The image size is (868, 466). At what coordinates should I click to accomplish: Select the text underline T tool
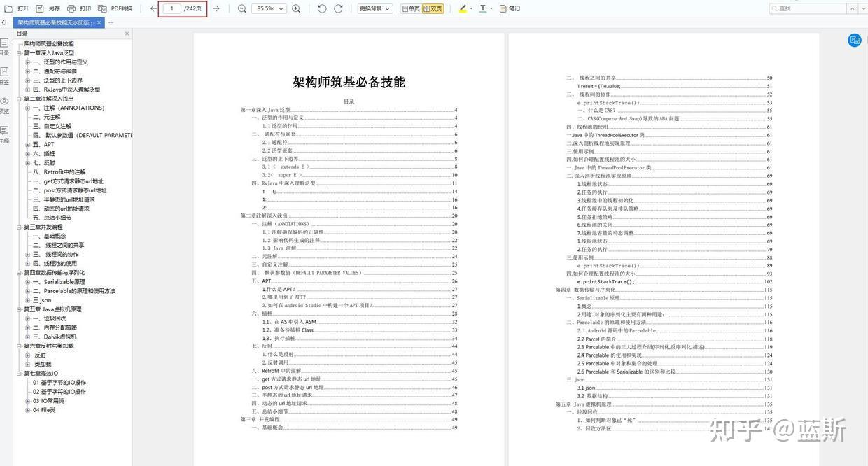[483, 8]
